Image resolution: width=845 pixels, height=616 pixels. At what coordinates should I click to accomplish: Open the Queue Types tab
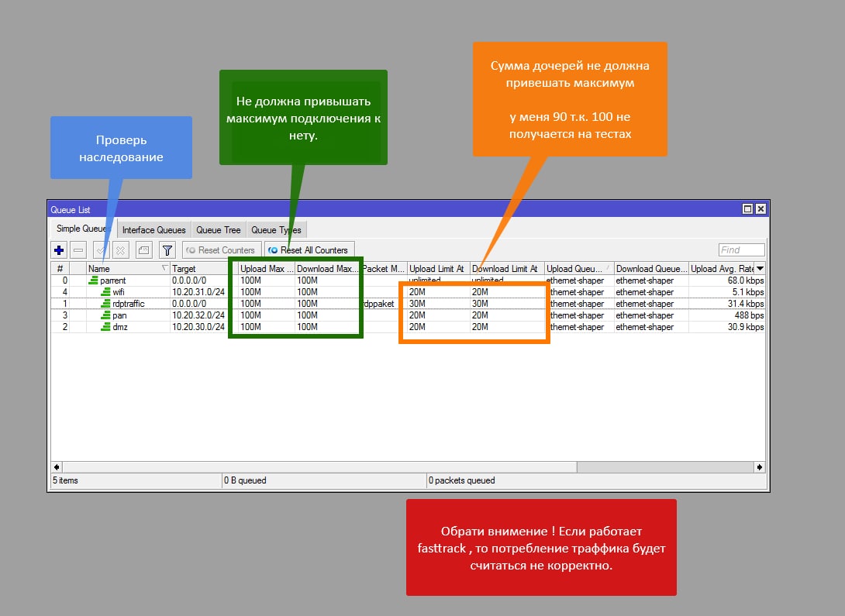[x=276, y=230]
